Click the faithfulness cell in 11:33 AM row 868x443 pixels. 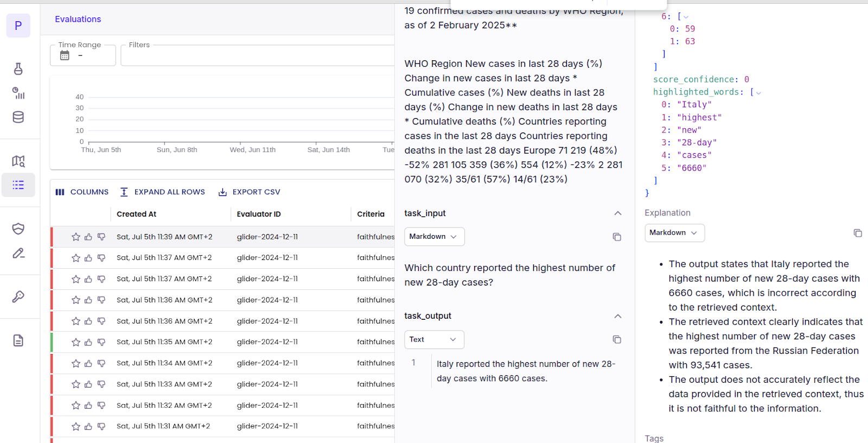(375, 384)
